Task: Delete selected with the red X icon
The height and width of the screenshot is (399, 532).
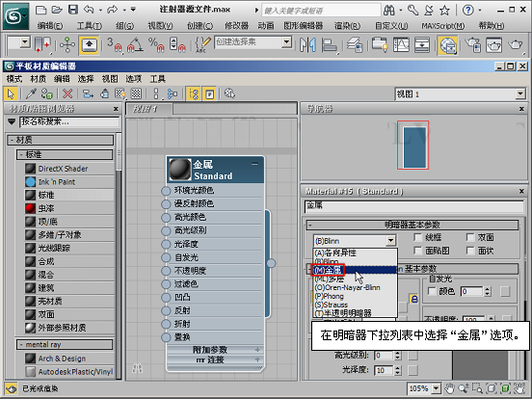Action: point(67,93)
